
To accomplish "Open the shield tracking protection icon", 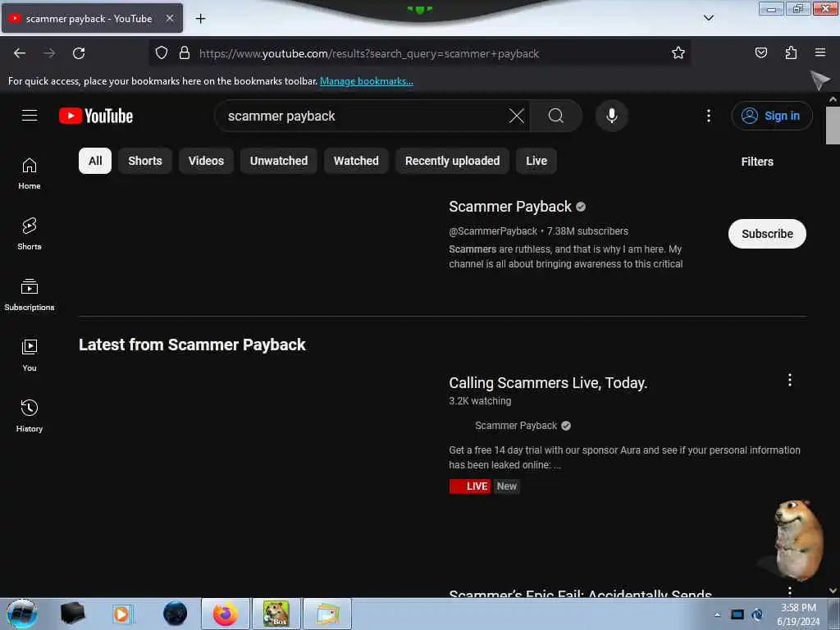I will (x=162, y=52).
